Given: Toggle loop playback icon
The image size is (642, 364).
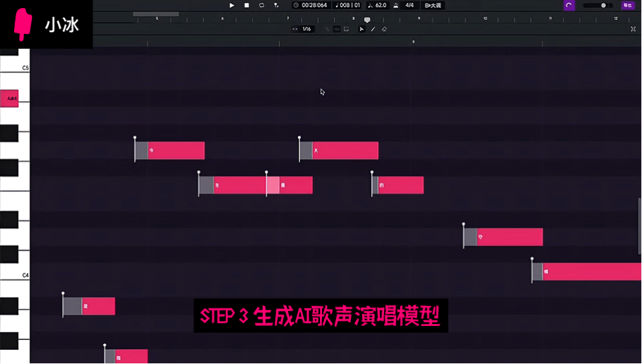Looking at the screenshot, I should (x=261, y=5).
